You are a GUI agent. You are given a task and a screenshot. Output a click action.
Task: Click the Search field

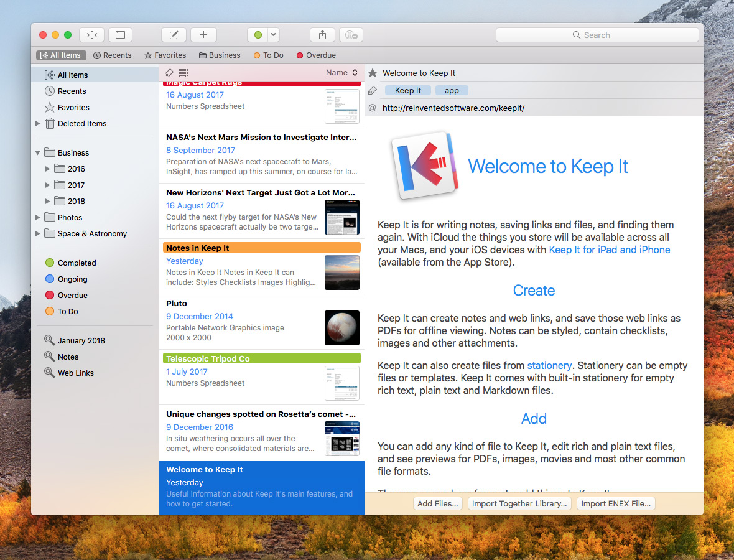click(597, 35)
